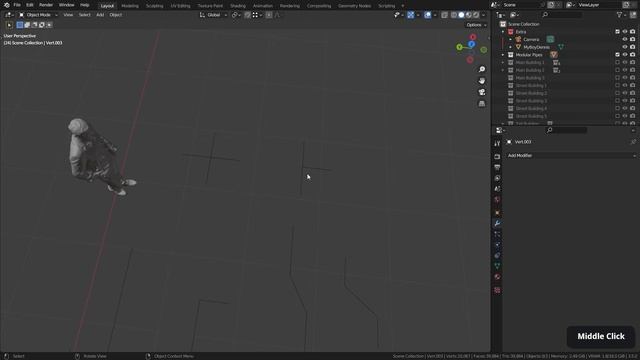Viewport: 640px width, 360px height.
Task: Click the outliner search field
Action: pos(562,15)
